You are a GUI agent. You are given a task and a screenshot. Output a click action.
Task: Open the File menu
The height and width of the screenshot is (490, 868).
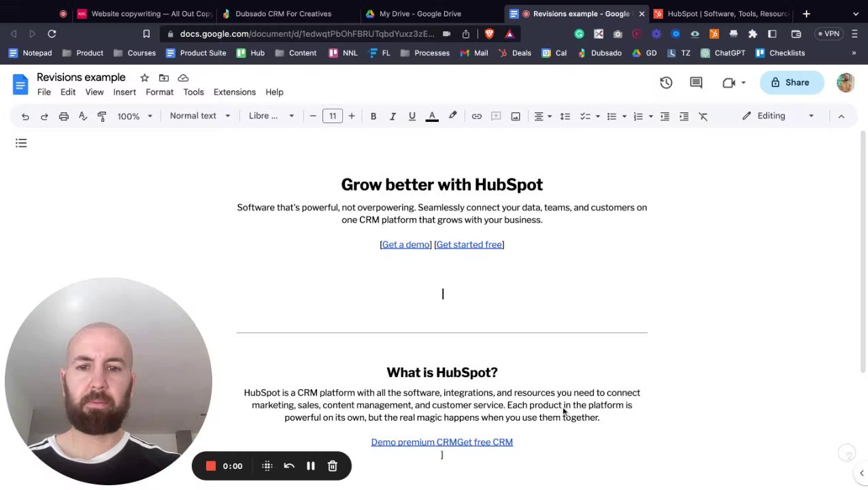pos(44,92)
